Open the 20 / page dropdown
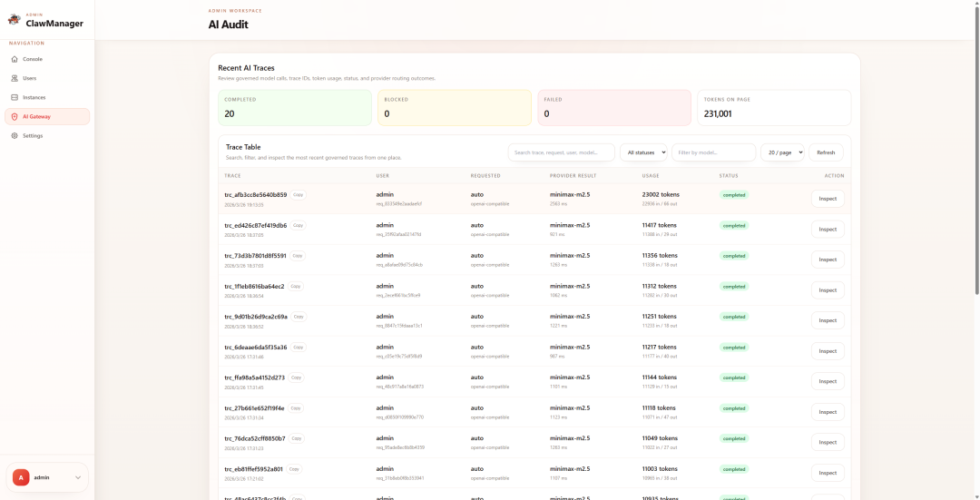This screenshot has width=980, height=500. 782,152
